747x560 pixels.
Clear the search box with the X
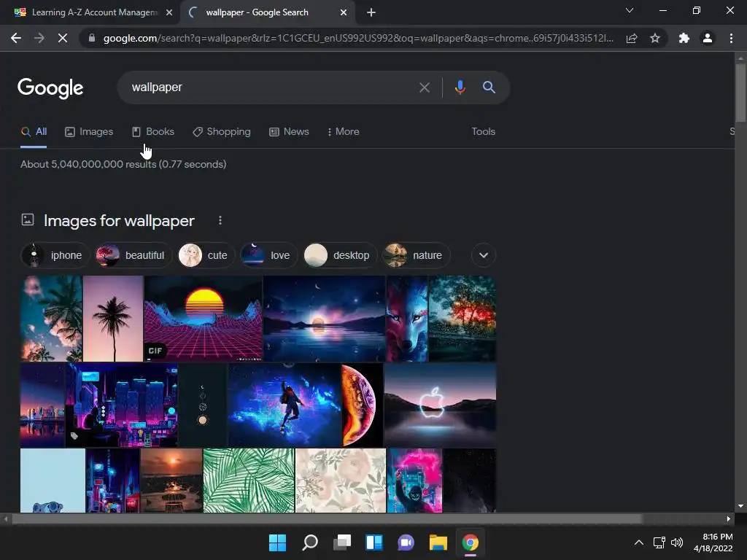coord(425,87)
